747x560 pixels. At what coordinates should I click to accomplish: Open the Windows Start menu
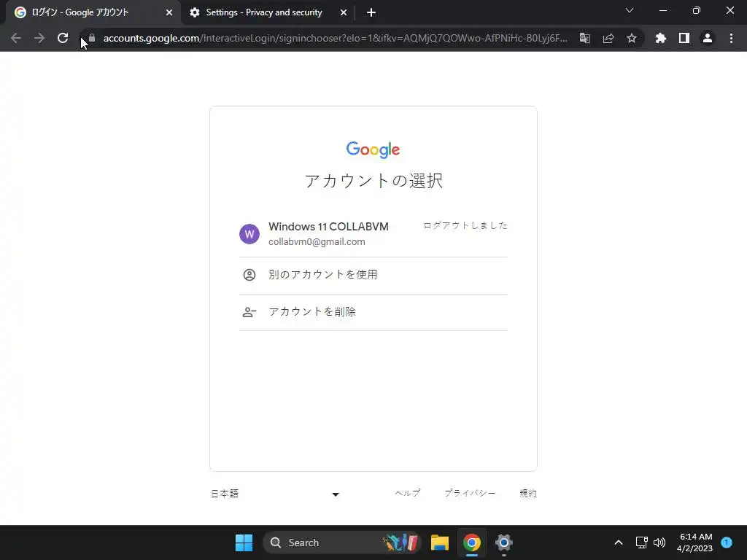tap(244, 542)
